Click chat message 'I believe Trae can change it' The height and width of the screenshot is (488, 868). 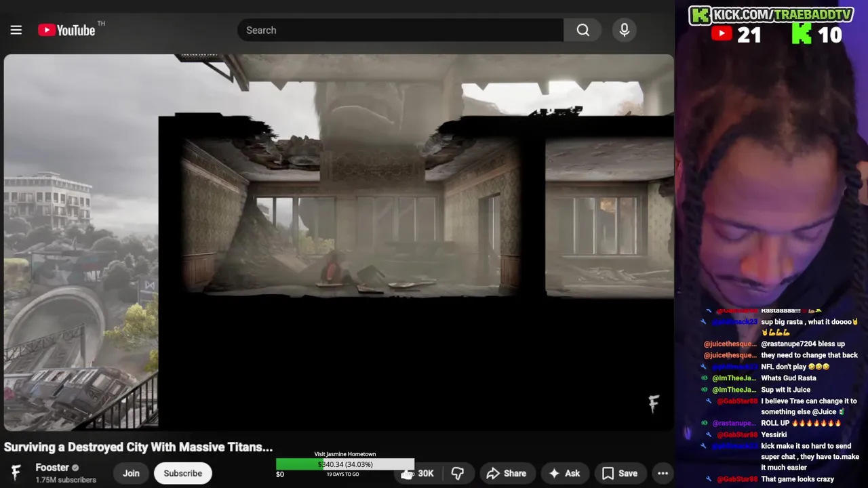(809, 406)
